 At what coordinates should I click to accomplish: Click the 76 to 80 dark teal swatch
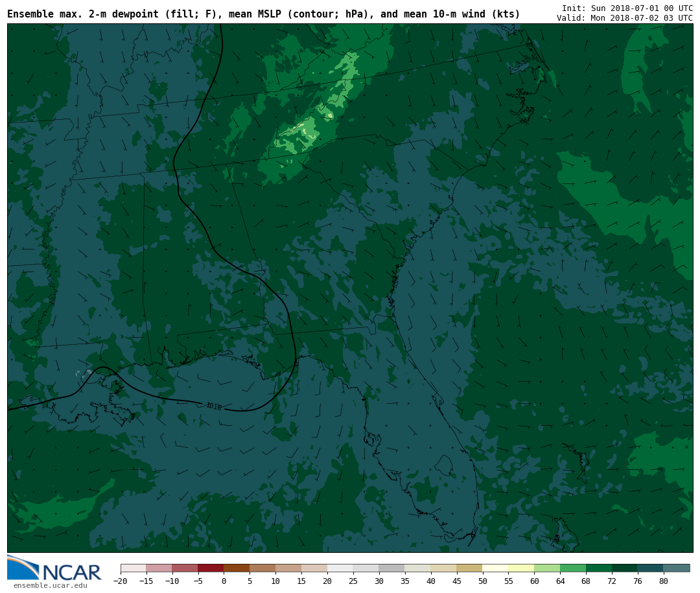pyautogui.click(x=651, y=568)
